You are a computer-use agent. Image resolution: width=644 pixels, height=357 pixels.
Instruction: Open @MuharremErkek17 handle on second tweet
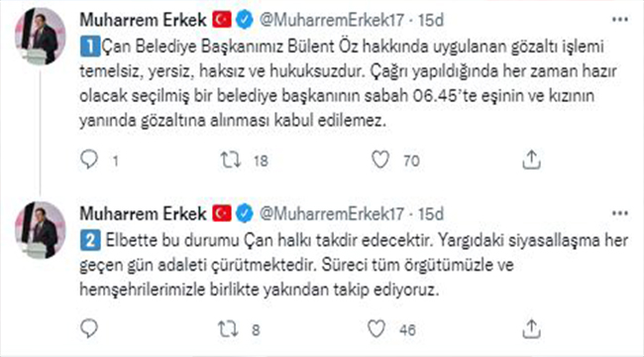pos(332,213)
